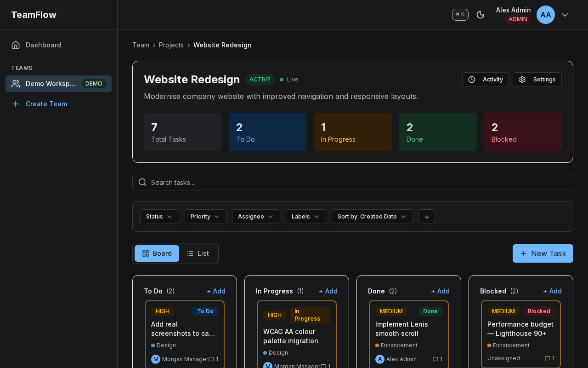Open the project Activity log
Screen dimensions: 588x368
pyautogui.click(x=485, y=80)
